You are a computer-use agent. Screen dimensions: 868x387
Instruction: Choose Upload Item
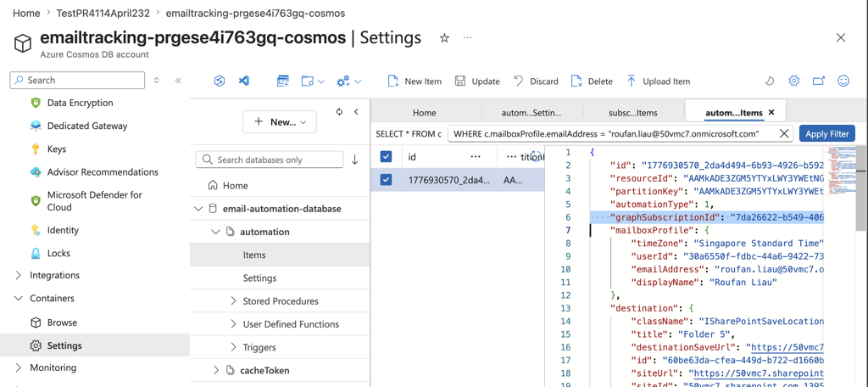(658, 81)
